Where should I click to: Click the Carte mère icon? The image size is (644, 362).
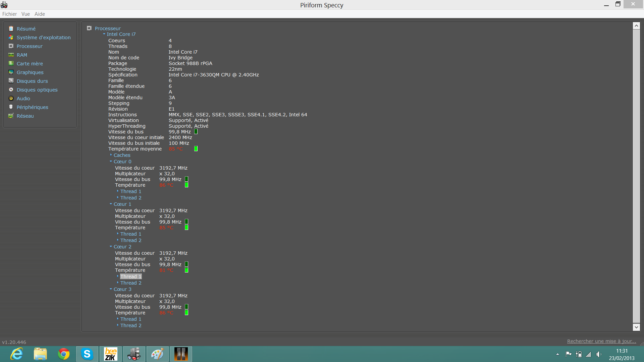[x=11, y=63]
